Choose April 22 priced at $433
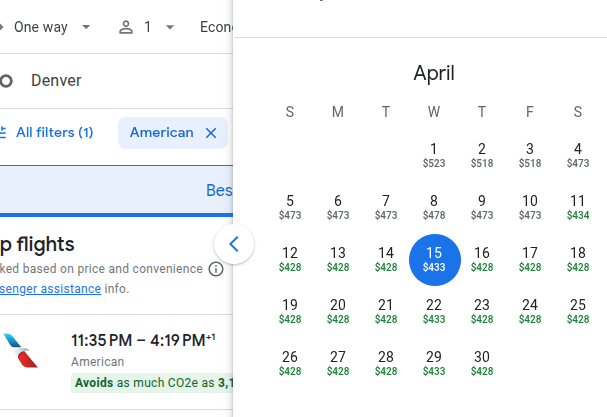Viewport: 607px width, 417px height. tap(434, 310)
